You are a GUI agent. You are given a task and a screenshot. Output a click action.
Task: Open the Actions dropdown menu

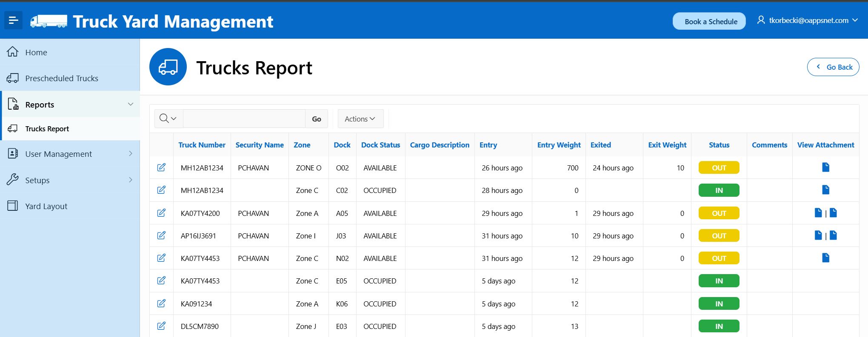coord(360,119)
